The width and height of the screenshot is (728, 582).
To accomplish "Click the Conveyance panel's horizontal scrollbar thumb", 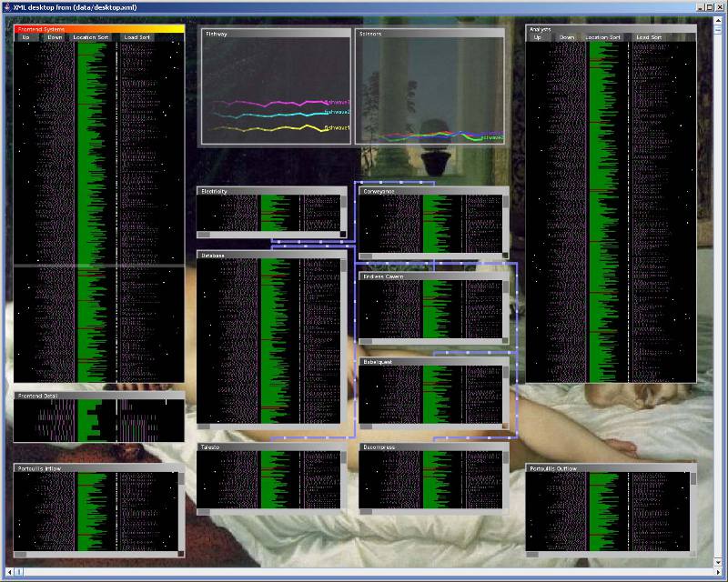I will 366,256.
